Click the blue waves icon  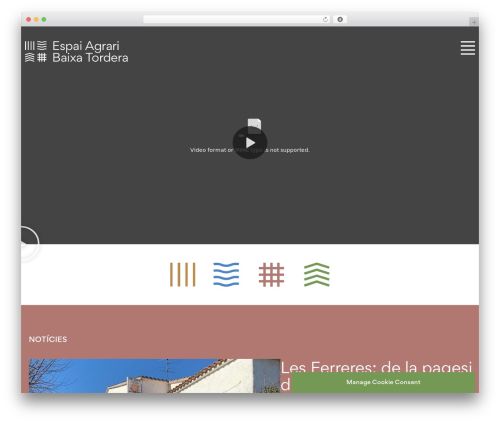(x=226, y=275)
